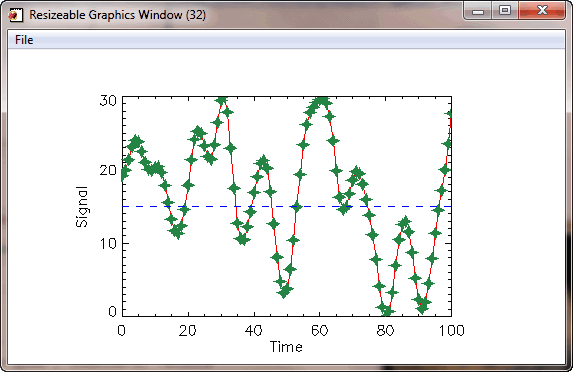Image resolution: width=573 pixels, height=372 pixels.
Task: Click the app icon in title bar
Action: pos(15,15)
